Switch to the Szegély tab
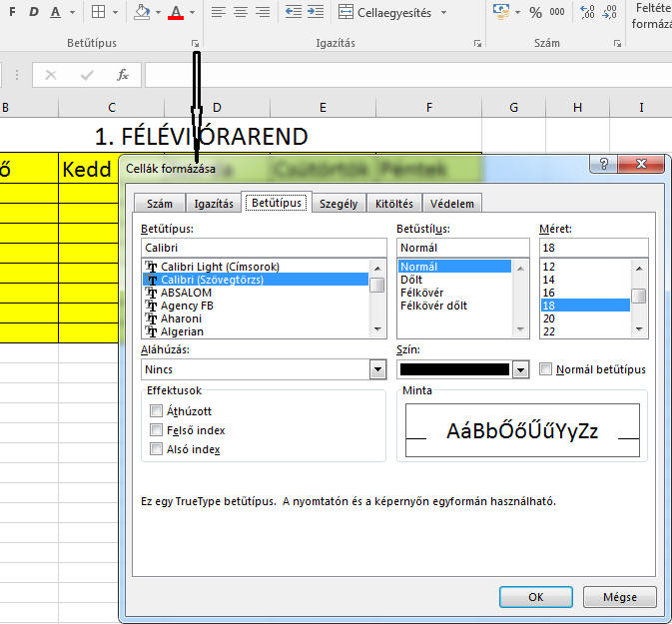Image resolution: width=672 pixels, height=624 pixels. pyautogui.click(x=337, y=204)
